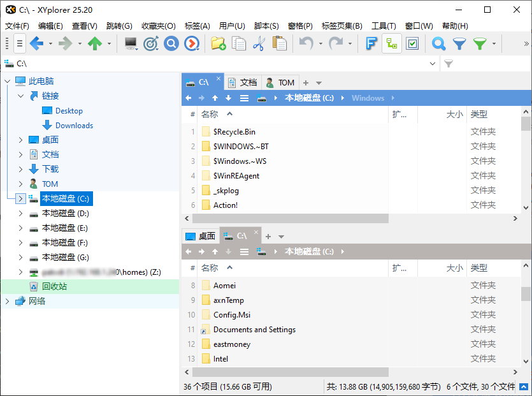532x396 pixels.
Task: Toggle the folder tree panel button
Action: click(x=392, y=43)
